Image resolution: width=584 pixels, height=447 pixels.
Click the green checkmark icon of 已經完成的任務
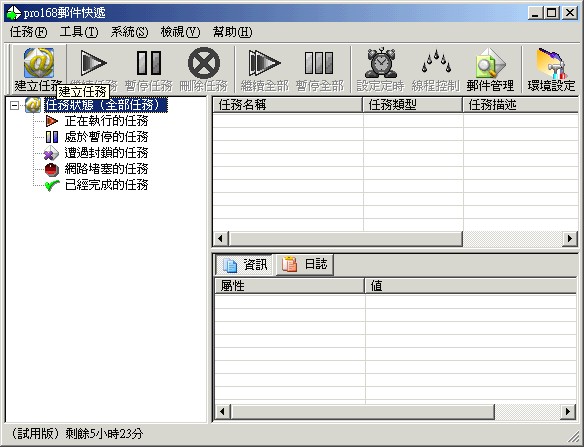(x=52, y=185)
